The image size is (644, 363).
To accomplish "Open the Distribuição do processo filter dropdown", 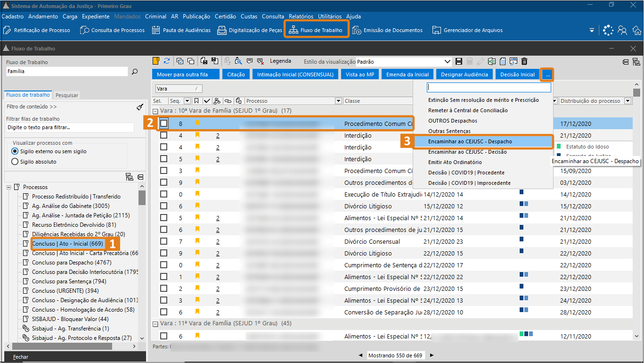I will [x=628, y=101].
